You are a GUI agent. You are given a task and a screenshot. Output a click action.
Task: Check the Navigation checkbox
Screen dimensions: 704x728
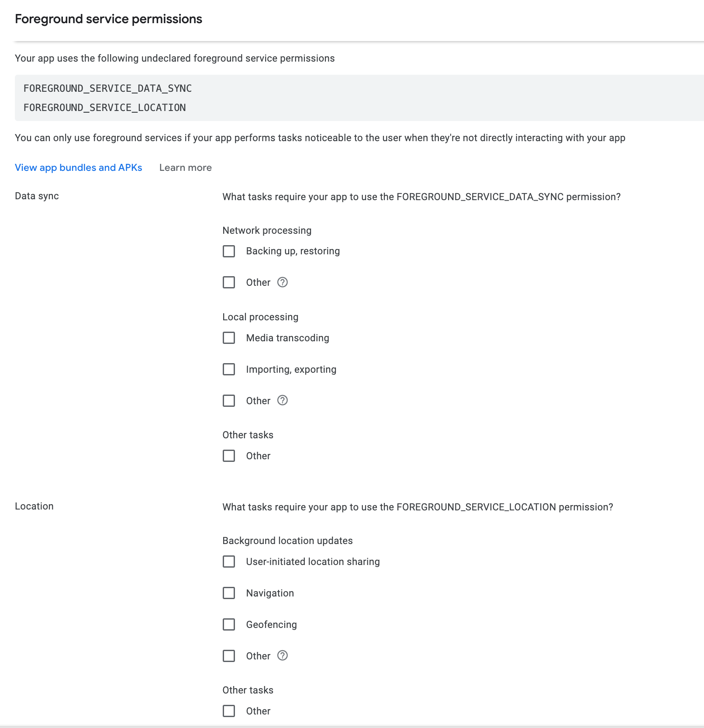(229, 593)
